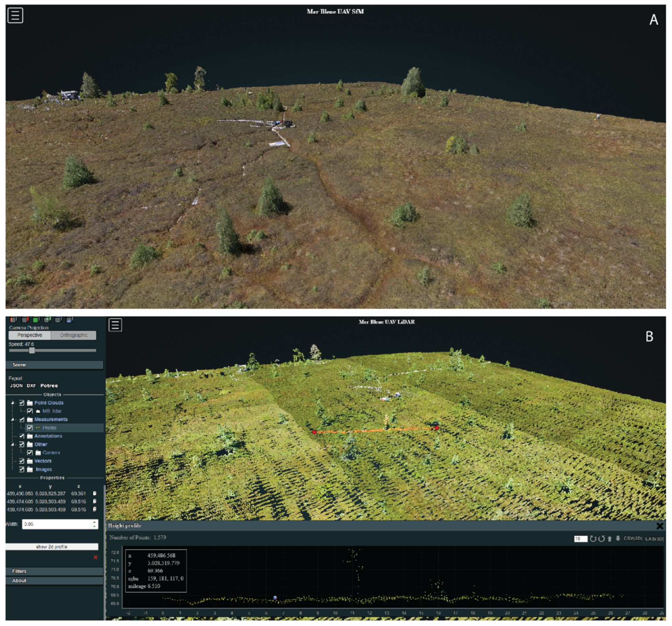Viewport: 672px width, 626px height.
Task: Export profile as CSV(2D)
Action: (x=633, y=539)
